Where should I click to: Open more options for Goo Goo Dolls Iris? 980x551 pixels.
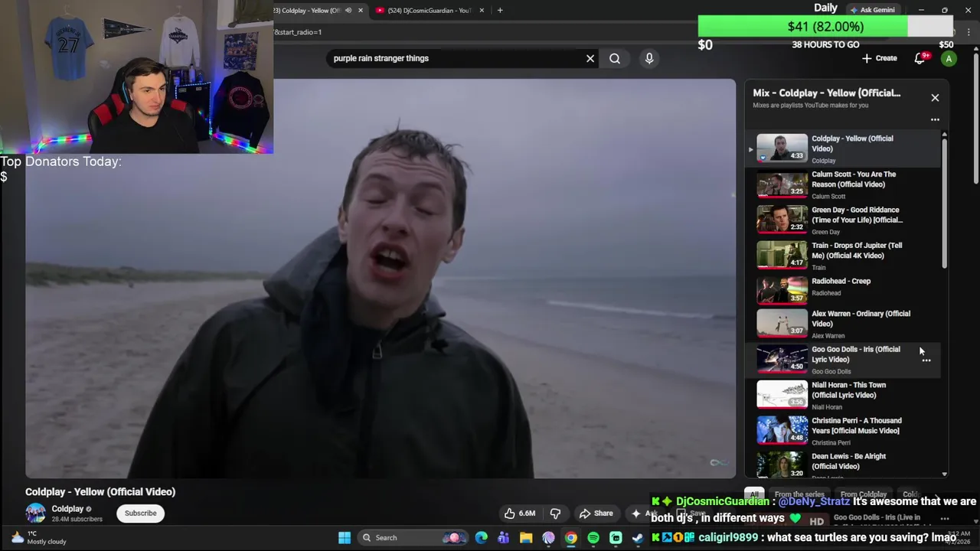tap(926, 360)
